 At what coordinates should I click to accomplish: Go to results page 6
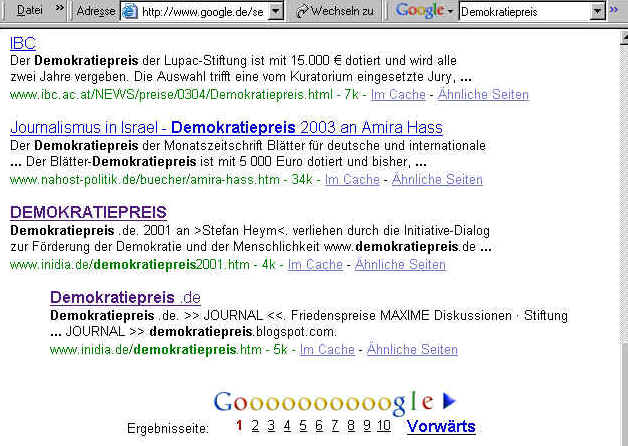tap(319, 426)
